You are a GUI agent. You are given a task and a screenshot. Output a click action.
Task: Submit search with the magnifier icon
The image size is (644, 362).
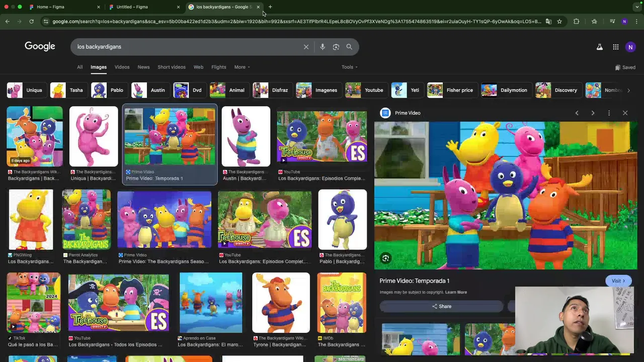point(349,47)
